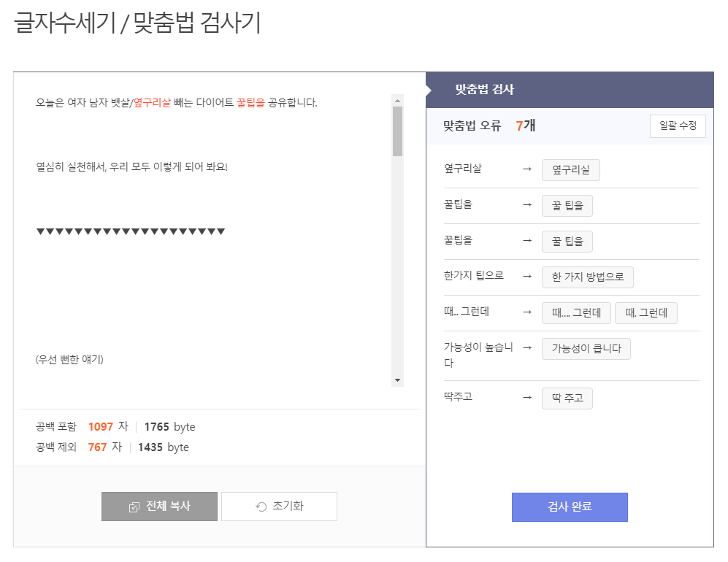Apply the 가능성이 큽니다 correction
This screenshot has height=562, width=728.
click(586, 348)
